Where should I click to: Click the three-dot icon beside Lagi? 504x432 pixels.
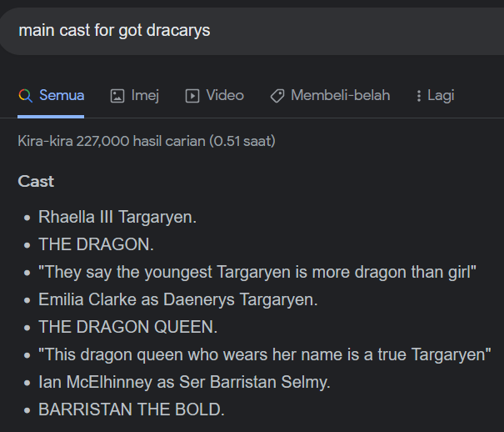[418, 96]
